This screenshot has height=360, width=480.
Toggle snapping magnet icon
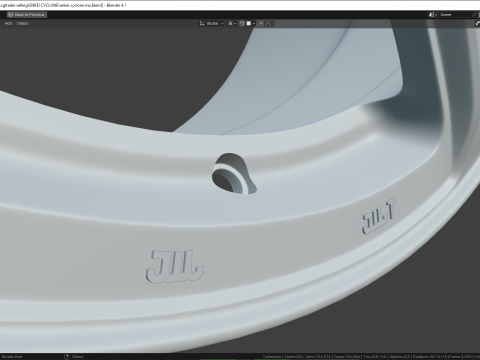tap(242, 23)
